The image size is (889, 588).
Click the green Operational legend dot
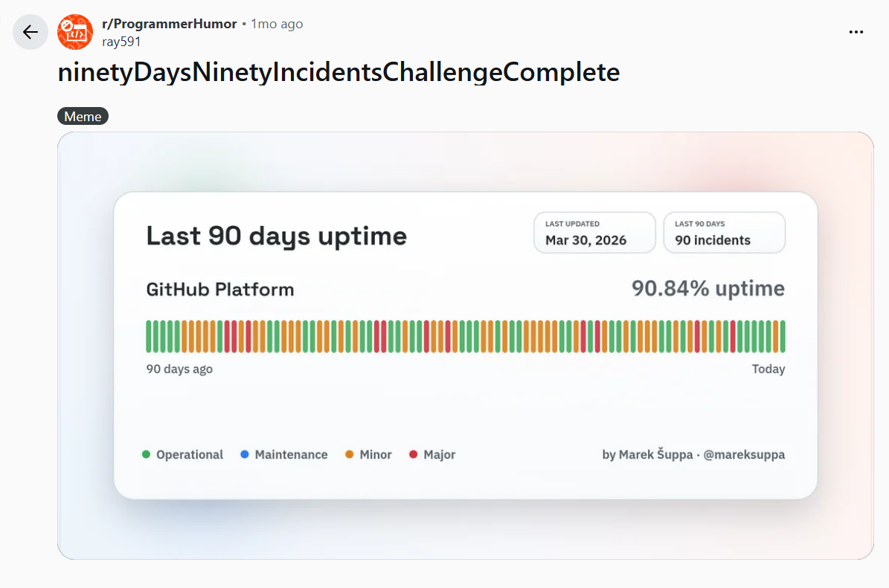pyautogui.click(x=146, y=454)
